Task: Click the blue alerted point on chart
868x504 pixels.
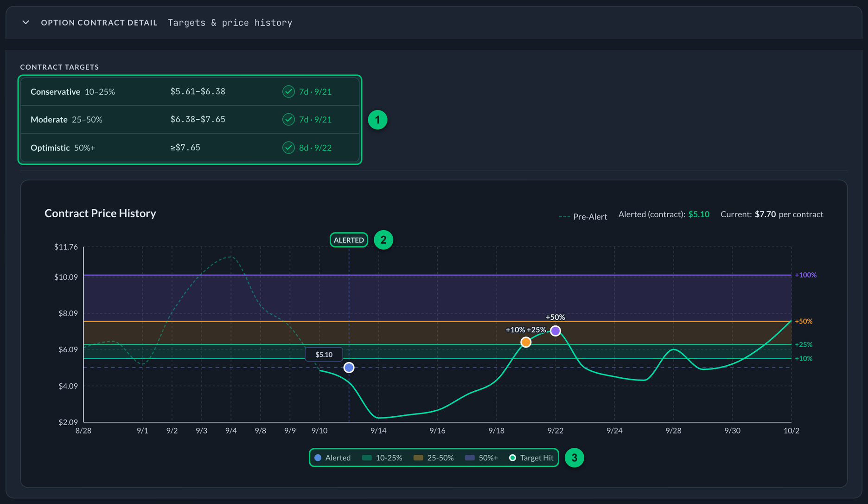Action: 349,368
